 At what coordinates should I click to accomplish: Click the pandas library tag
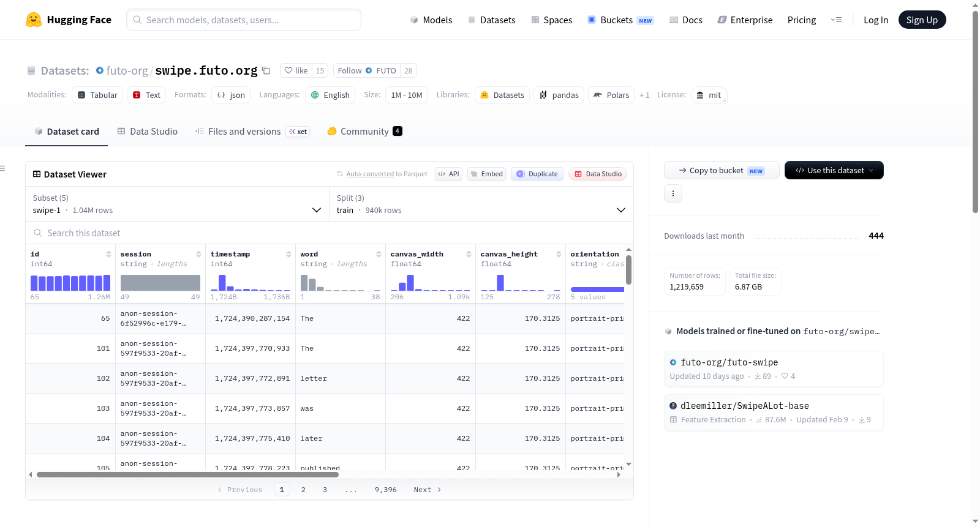[x=559, y=95]
